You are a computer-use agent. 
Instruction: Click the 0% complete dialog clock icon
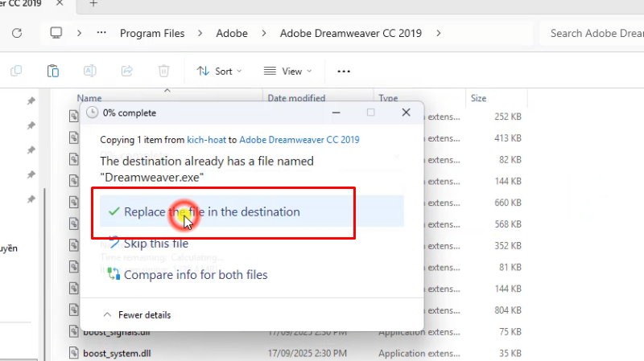[92, 113]
